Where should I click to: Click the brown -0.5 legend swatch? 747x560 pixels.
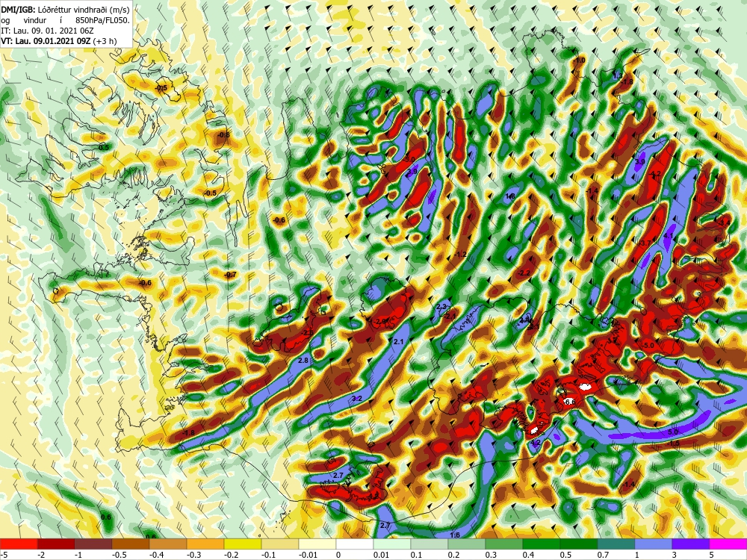coord(131,544)
